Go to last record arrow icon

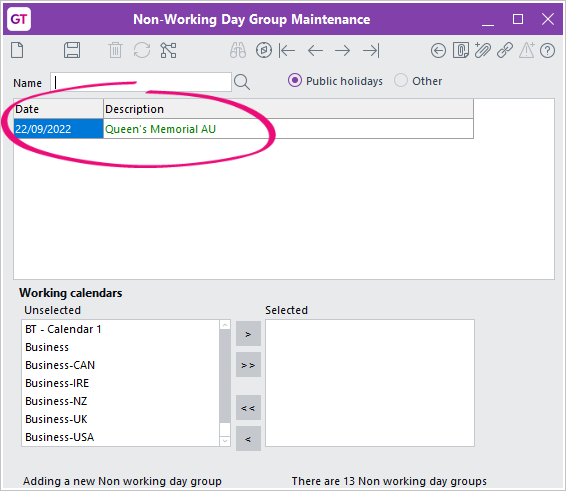[x=371, y=51]
